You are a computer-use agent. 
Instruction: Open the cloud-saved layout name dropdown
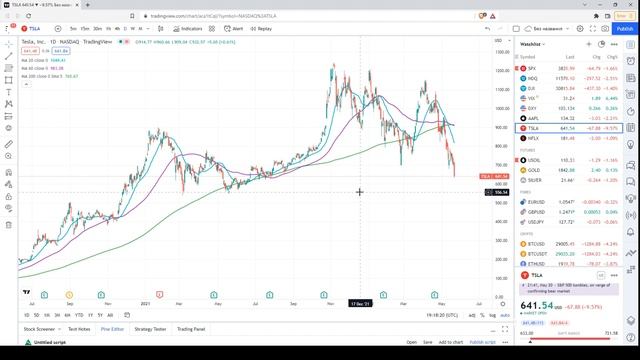547,29
